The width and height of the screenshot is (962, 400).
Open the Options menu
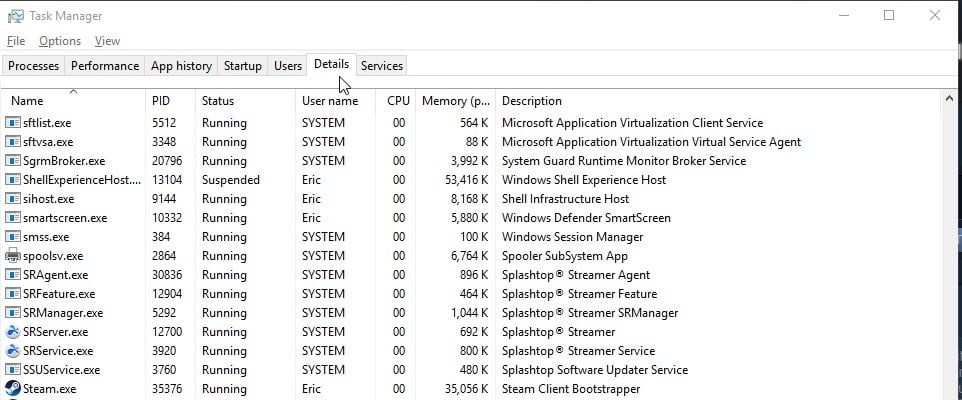(x=60, y=41)
